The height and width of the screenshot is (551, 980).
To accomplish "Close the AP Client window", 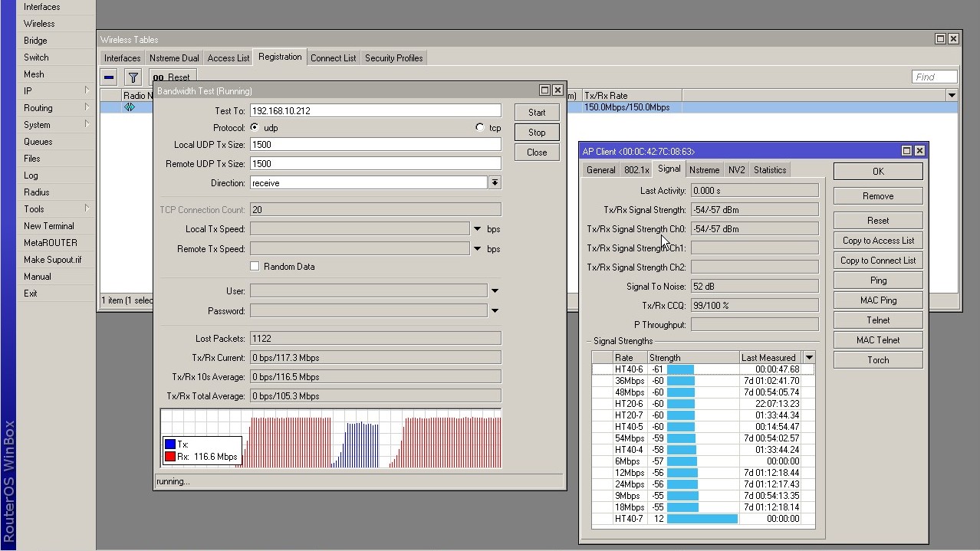I will tap(919, 151).
